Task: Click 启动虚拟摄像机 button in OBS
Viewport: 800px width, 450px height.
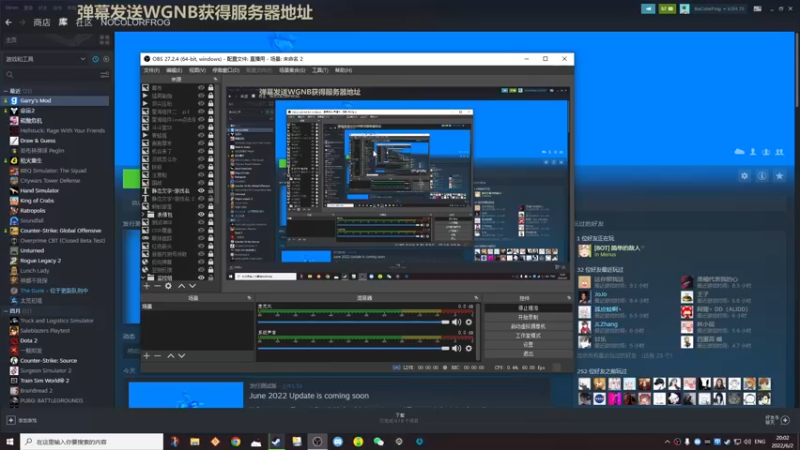Action: tap(528, 327)
